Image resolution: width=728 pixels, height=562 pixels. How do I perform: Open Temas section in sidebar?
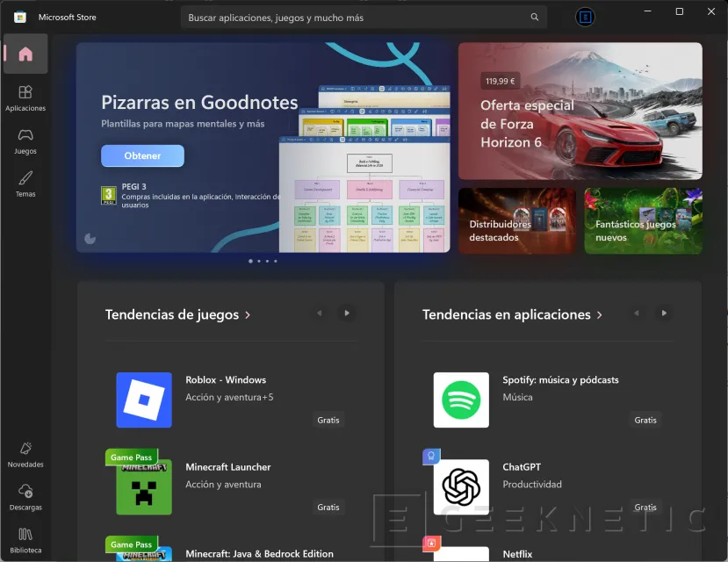[x=25, y=184]
